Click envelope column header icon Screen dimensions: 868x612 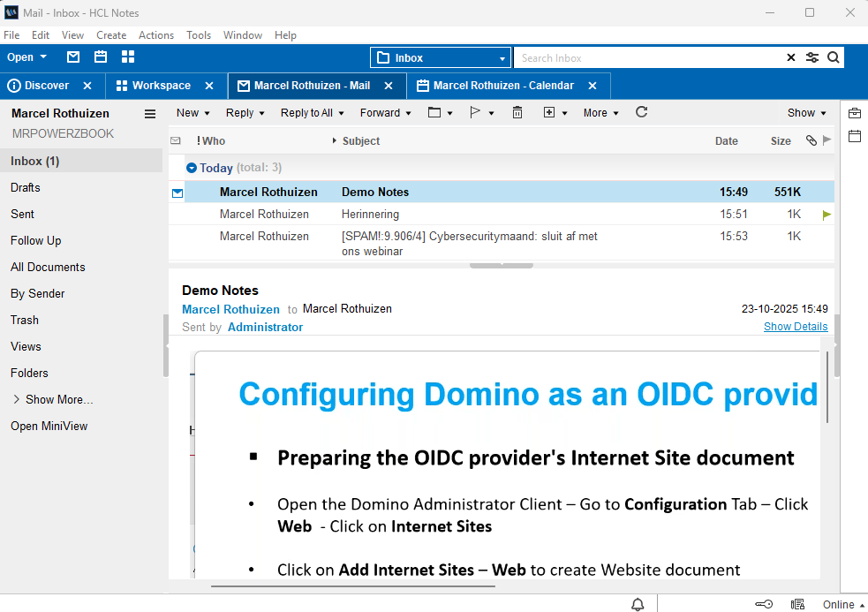pyautogui.click(x=176, y=140)
